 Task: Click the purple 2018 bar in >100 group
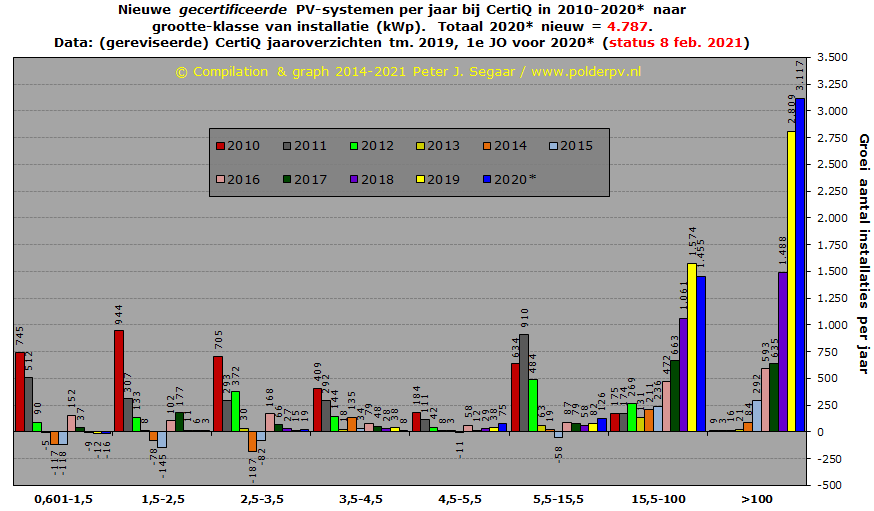click(783, 352)
